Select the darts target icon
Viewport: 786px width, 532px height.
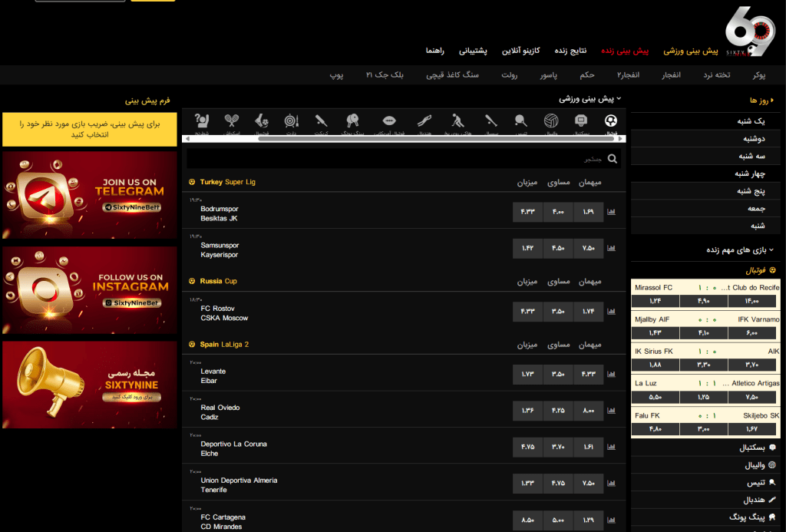coord(291,121)
